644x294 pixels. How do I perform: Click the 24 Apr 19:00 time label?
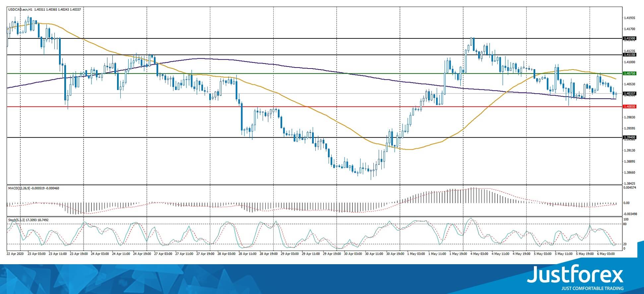(x=142, y=254)
